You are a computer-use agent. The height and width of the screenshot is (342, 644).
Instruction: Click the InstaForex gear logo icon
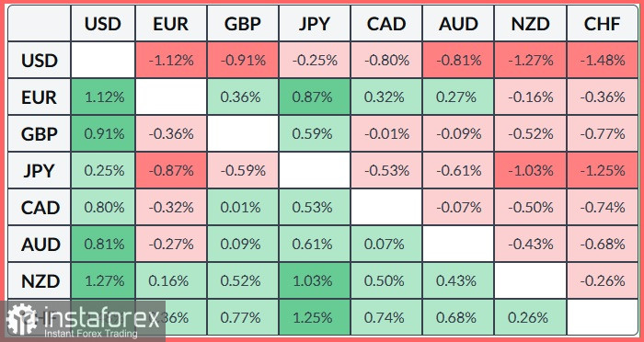22,319
